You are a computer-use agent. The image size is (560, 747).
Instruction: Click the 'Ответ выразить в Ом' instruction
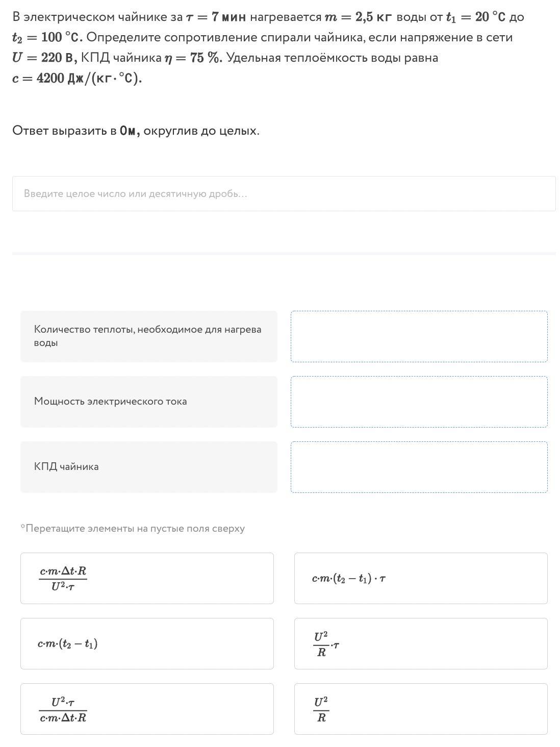[x=136, y=131]
